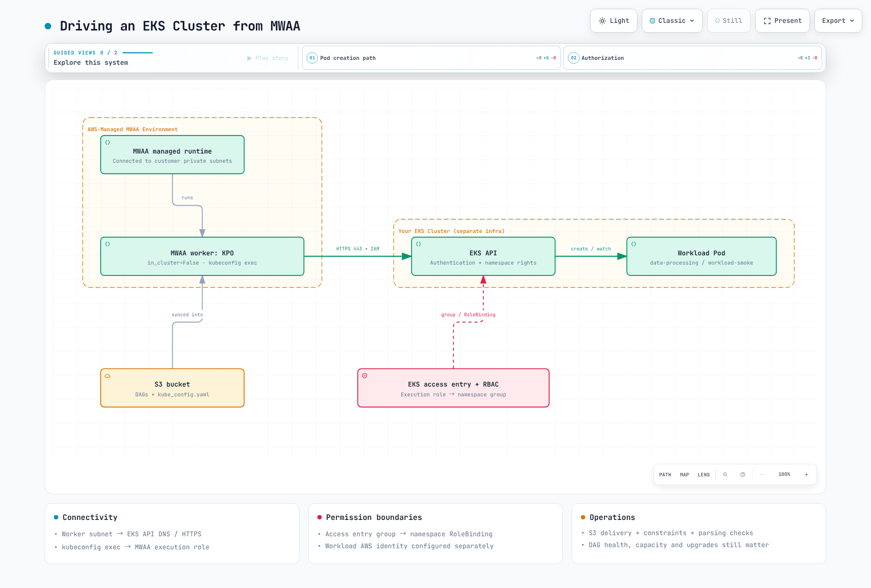Zoom out with the minus icon
871x588 pixels.
click(762, 475)
